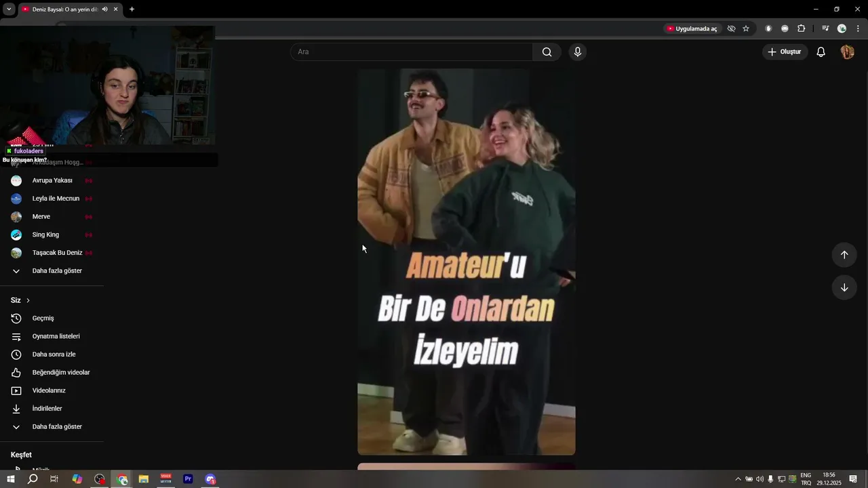Image resolution: width=868 pixels, height=488 pixels.
Task: Open OBS Studio from taskbar
Action: pyautogui.click(x=100, y=479)
